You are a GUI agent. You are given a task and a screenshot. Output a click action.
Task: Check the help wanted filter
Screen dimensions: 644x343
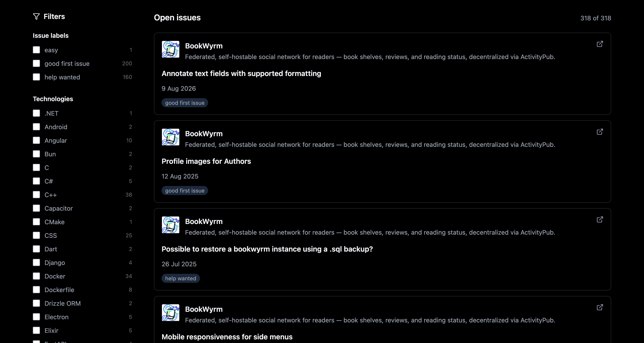pyautogui.click(x=37, y=77)
